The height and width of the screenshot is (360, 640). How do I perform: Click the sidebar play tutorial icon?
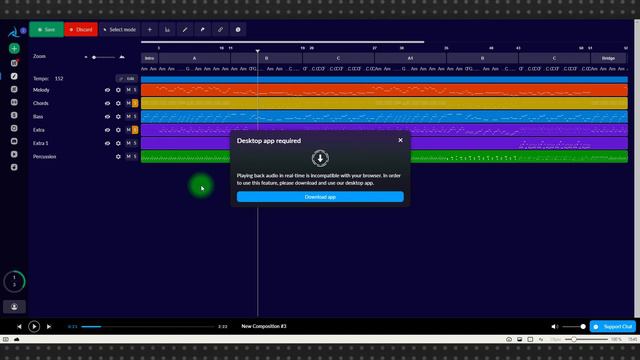[14, 154]
